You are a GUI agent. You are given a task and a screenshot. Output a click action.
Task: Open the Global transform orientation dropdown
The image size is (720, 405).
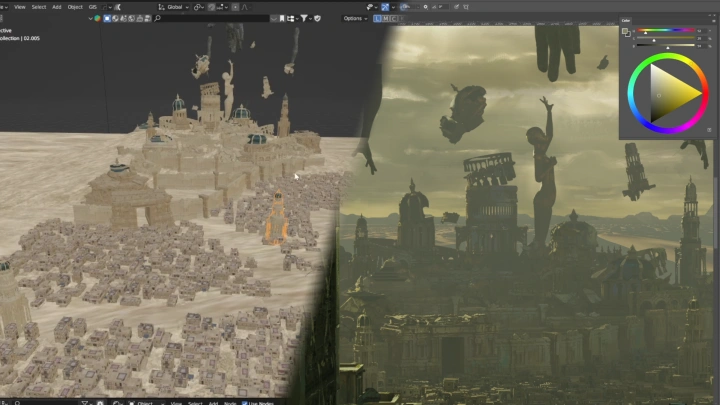point(174,7)
